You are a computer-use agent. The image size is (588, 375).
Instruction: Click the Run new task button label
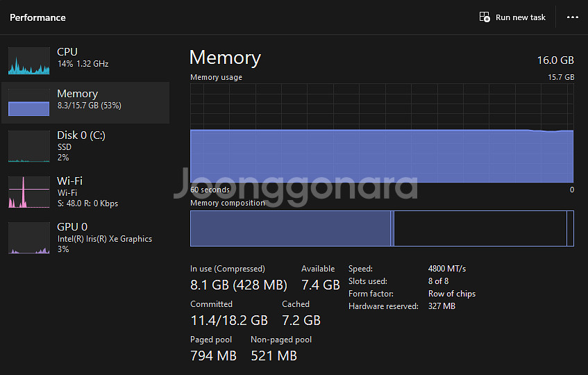pyautogui.click(x=521, y=17)
